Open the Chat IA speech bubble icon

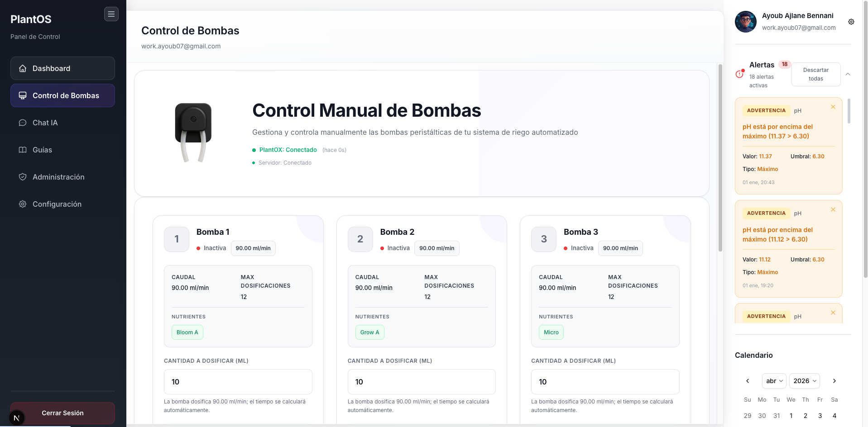tap(23, 123)
